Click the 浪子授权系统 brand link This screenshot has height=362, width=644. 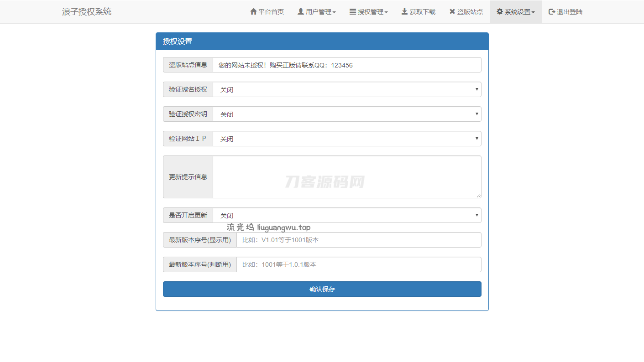(x=87, y=12)
